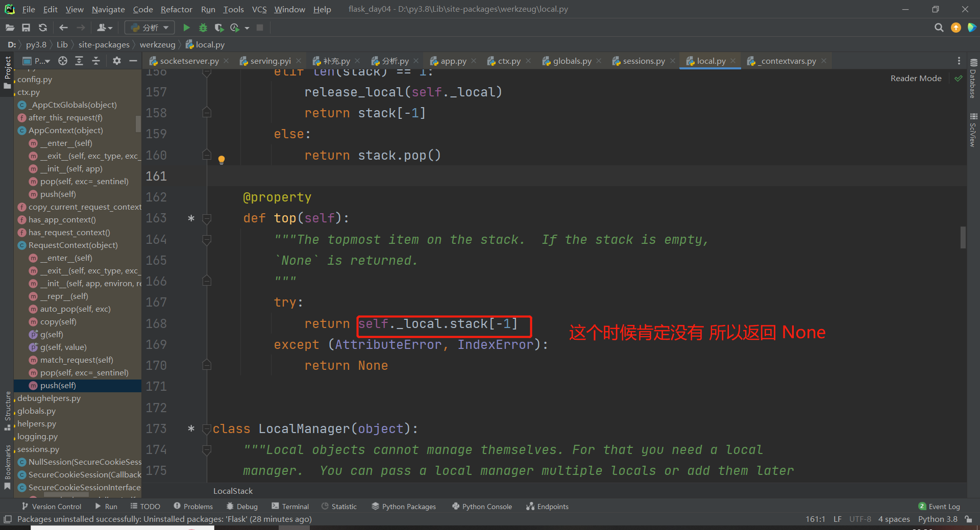Click the LF line separator status
This screenshot has width=980, height=530.
[838, 519]
